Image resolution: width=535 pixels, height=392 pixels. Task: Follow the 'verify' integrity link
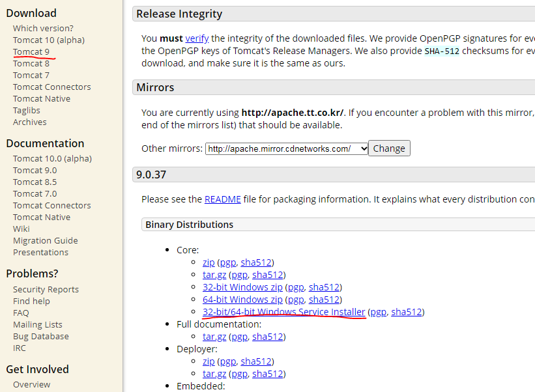click(x=197, y=38)
